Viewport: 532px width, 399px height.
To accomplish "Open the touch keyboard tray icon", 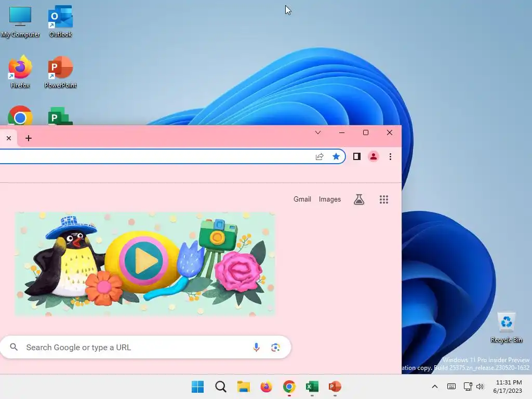I will coord(451,387).
